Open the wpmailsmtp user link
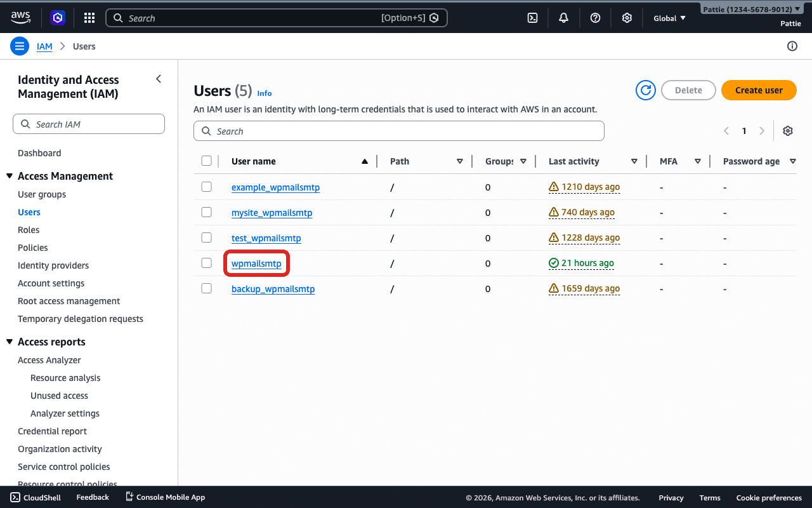Screen dimensions: 812x508 pos(256,264)
